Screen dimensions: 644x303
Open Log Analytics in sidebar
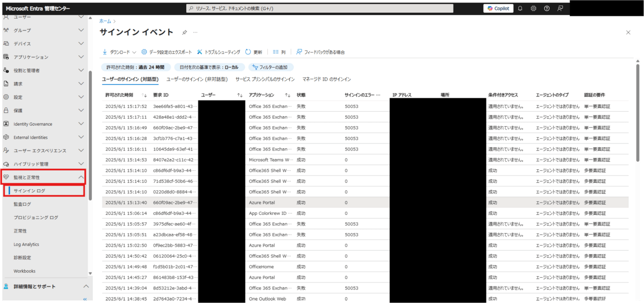(26, 244)
